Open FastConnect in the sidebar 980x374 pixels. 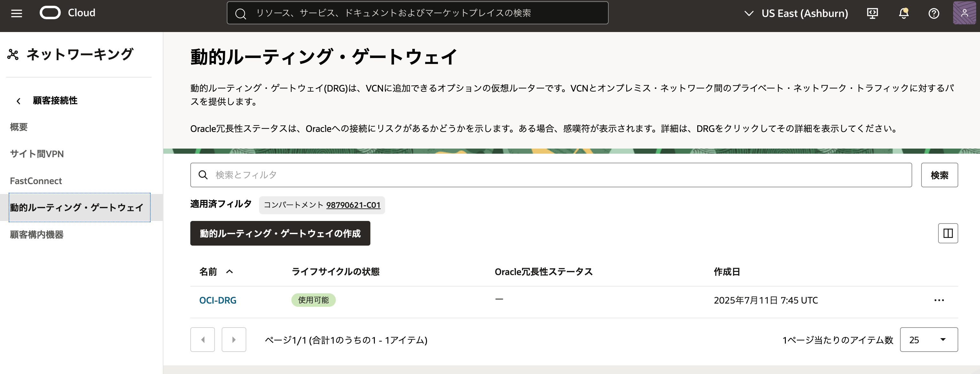[x=36, y=181]
